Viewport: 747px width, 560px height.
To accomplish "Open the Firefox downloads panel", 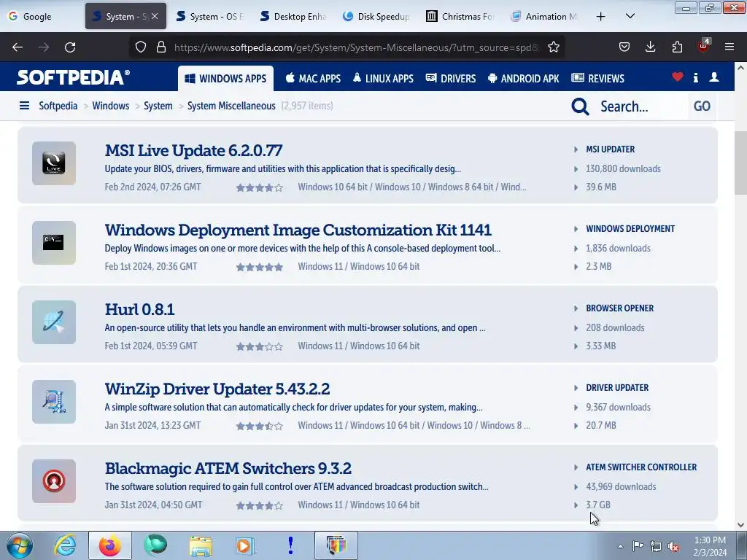I will pos(650,47).
